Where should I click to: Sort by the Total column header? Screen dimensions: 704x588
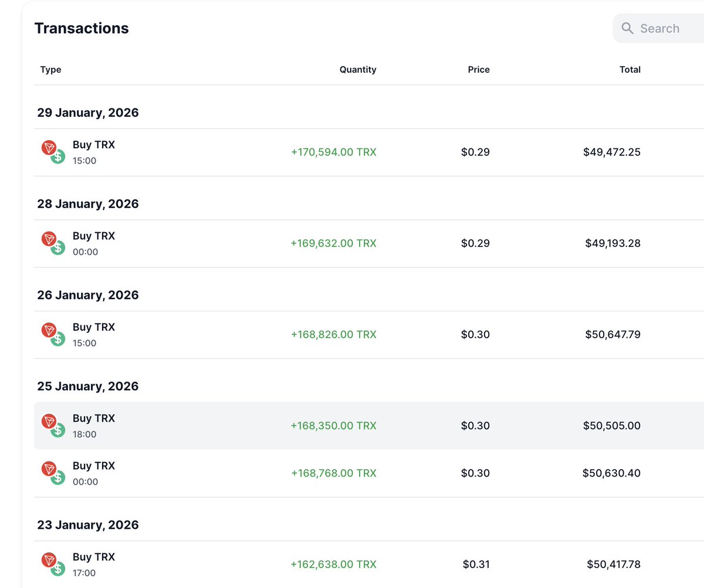(630, 69)
